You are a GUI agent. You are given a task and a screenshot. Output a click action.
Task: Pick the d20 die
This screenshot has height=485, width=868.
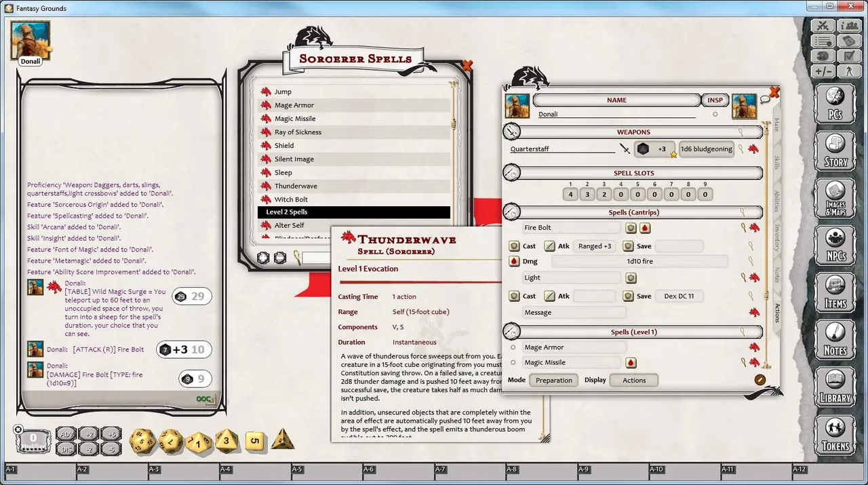pos(143,441)
